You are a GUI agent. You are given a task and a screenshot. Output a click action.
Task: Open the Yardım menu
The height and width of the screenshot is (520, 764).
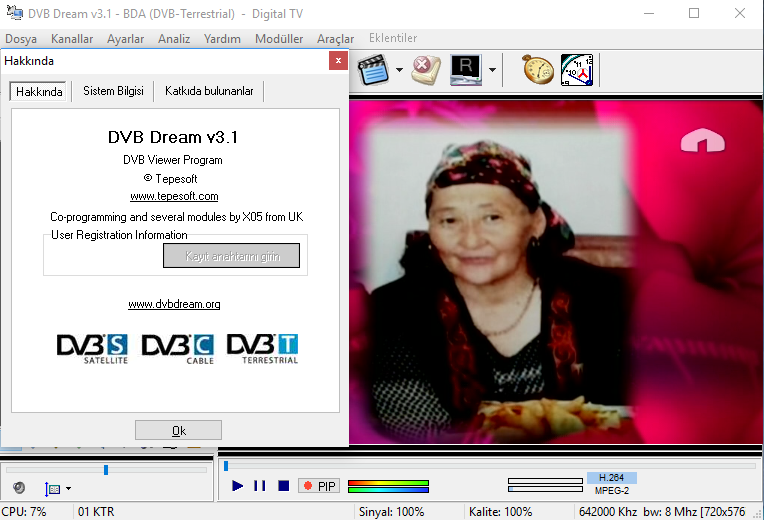(x=222, y=39)
